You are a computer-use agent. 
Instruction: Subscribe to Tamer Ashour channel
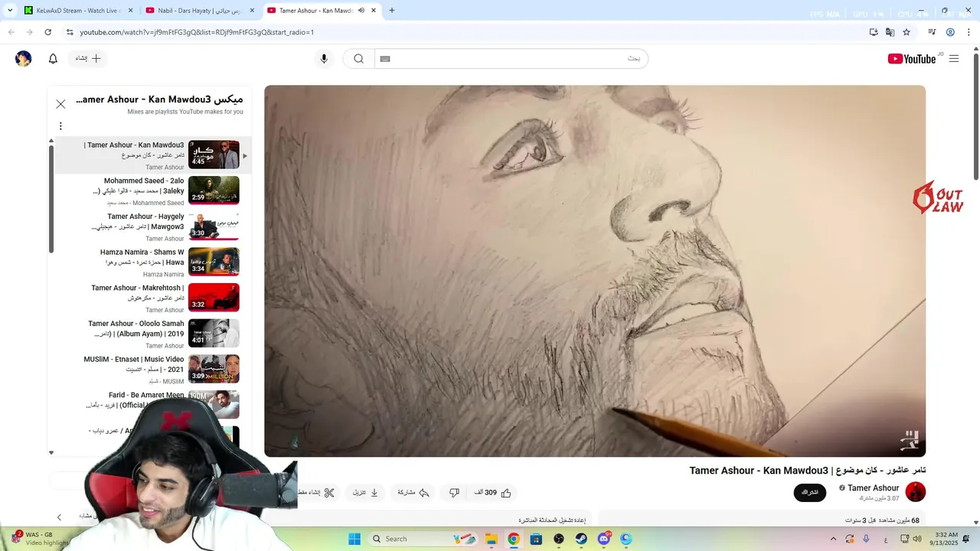[x=810, y=492]
